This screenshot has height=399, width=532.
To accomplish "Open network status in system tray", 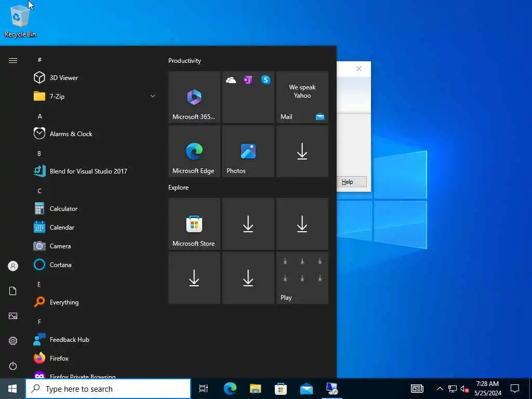I will (453, 389).
